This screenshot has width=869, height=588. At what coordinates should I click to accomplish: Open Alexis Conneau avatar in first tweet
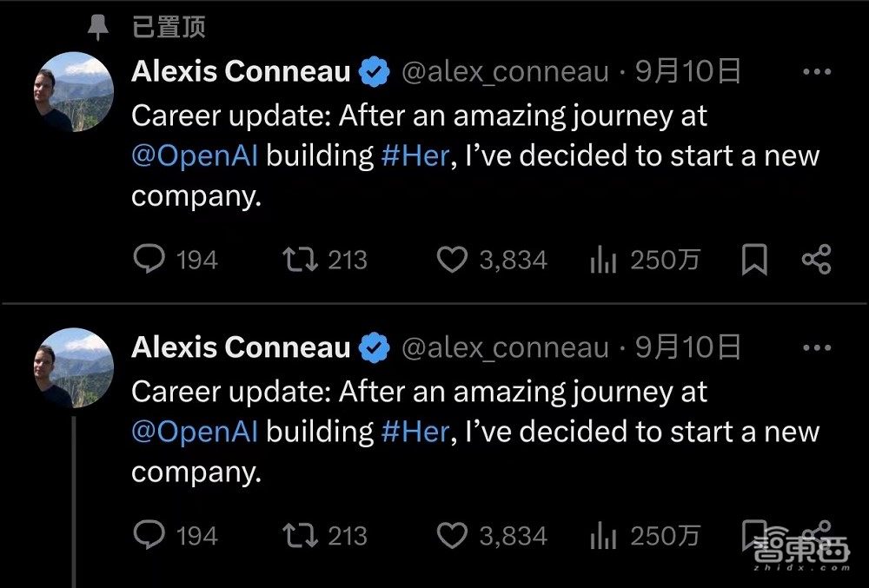(74, 91)
